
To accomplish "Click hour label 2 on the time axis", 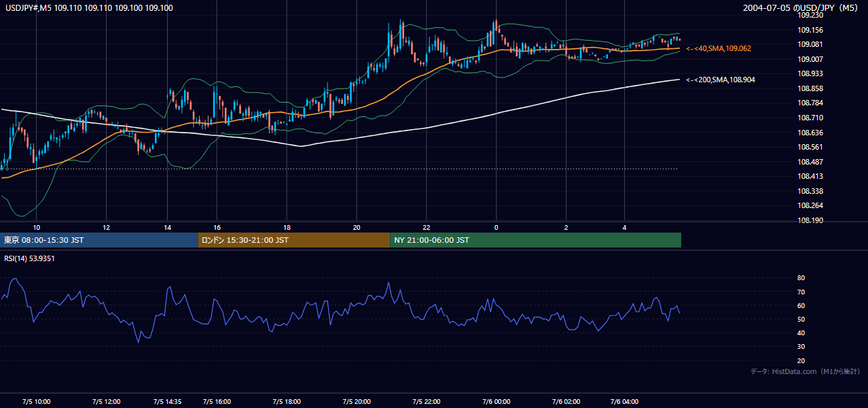I will pyautogui.click(x=566, y=227).
